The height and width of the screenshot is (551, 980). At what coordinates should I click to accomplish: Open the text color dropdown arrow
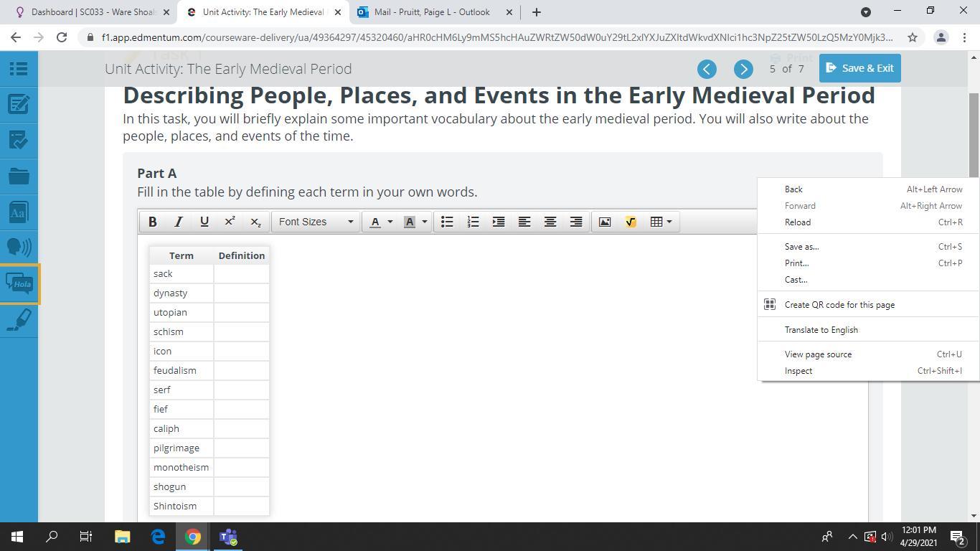(x=390, y=222)
